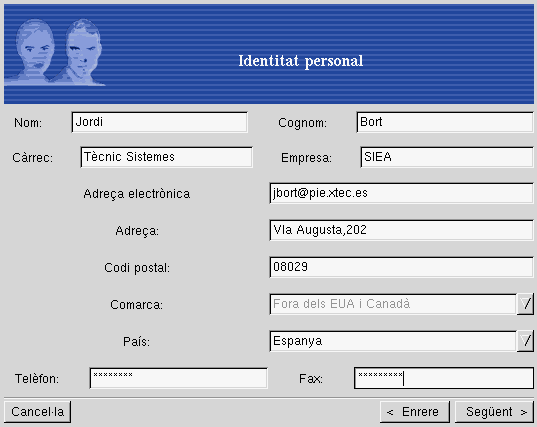Click the Càrrec field with Tècnic Sistemes
537x427 pixels.
click(x=166, y=157)
